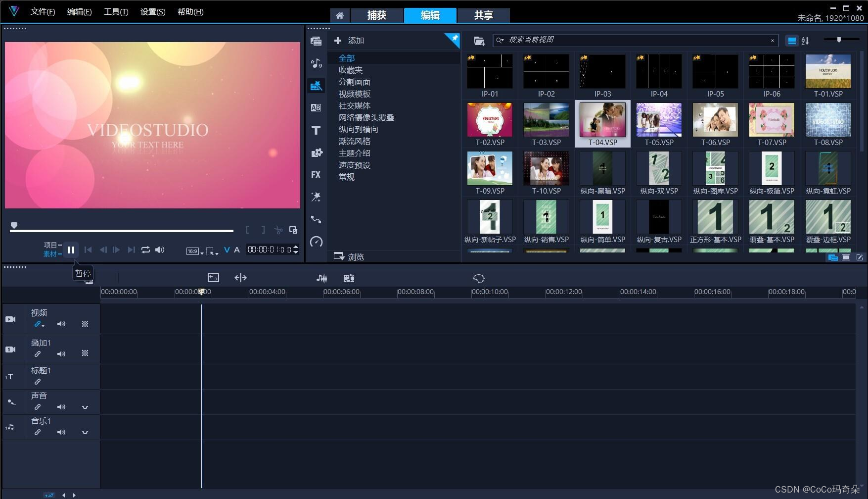The width and height of the screenshot is (868, 499).
Task: Mute the Voice (声音) track
Action: click(x=61, y=407)
